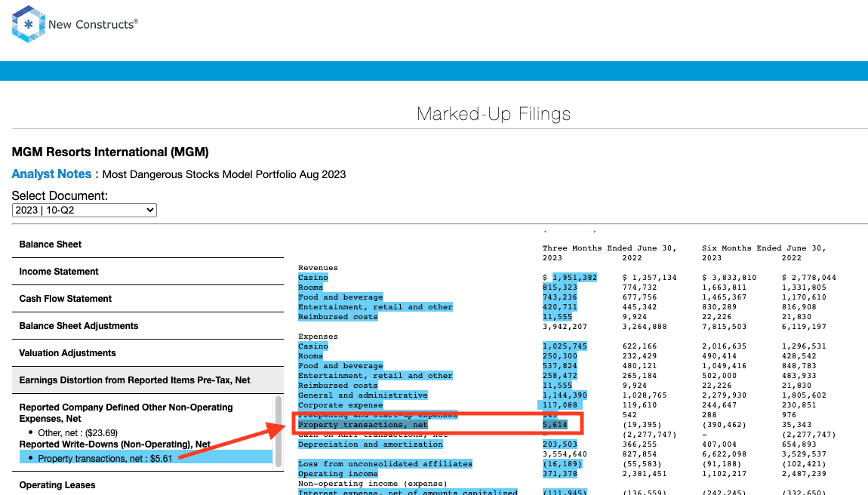This screenshot has width=868, height=495.
Task: Click the total expenses value 3,554,640
Action: pyautogui.click(x=565, y=454)
